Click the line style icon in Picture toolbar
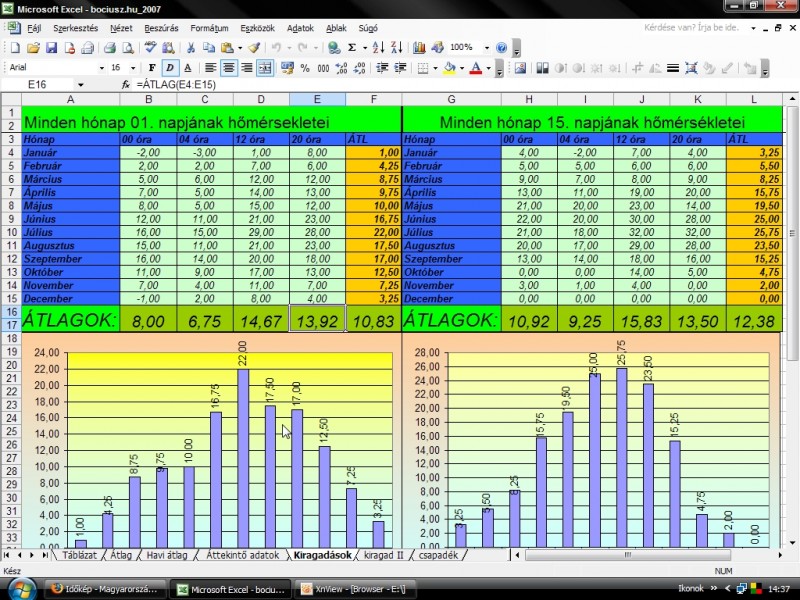The image size is (800, 600). tap(673, 68)
